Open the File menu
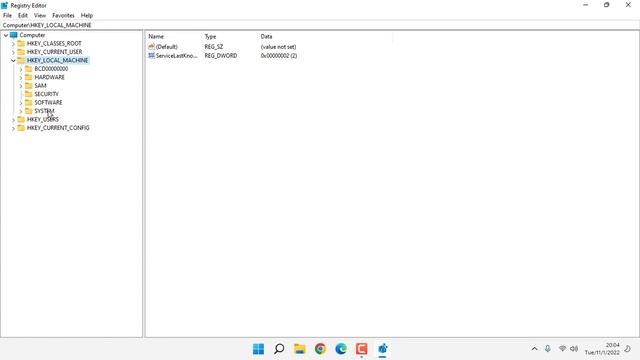The image size is (640, 360). (x=7, y=16)
